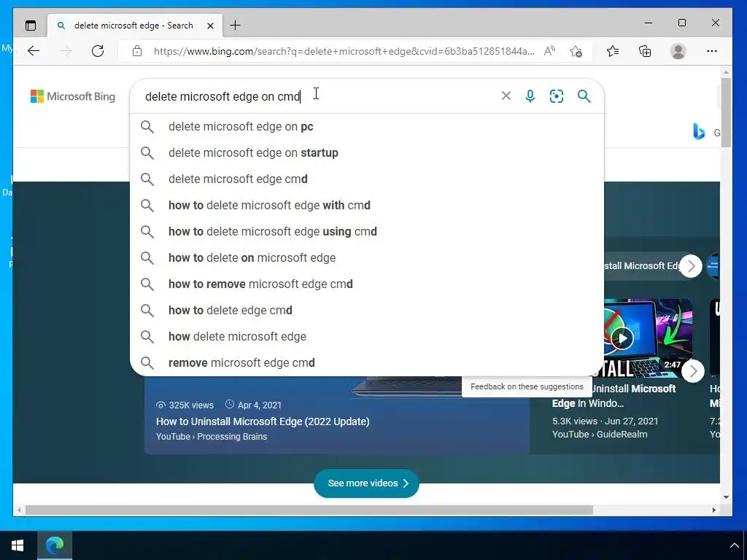Click scroll down arrow on vertical scrollbar
Screen dimensions: 747x560
[x=726, y=497]
